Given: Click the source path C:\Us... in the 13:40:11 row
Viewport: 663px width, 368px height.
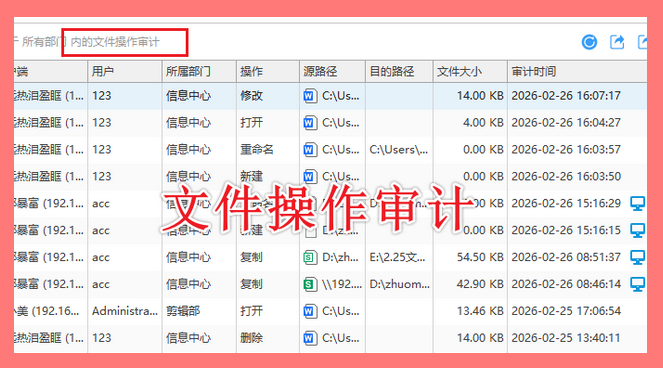Looking at the screenshot, I should 340,338.
